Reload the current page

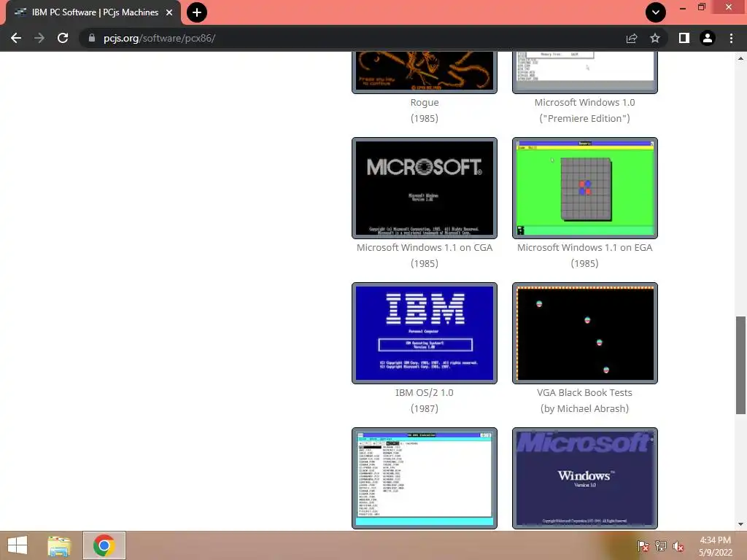pyautogui.click(x=63, y=38)
